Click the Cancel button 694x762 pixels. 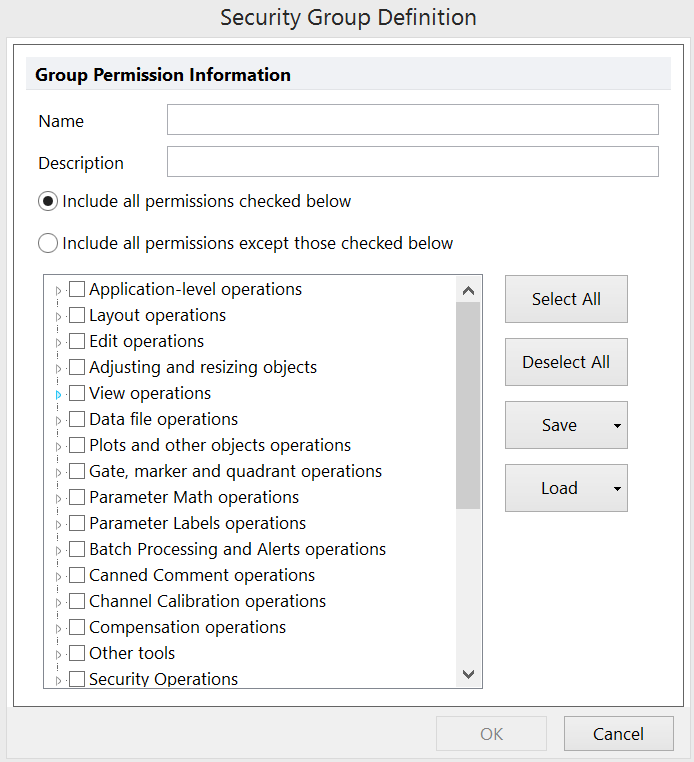point(618,734)
